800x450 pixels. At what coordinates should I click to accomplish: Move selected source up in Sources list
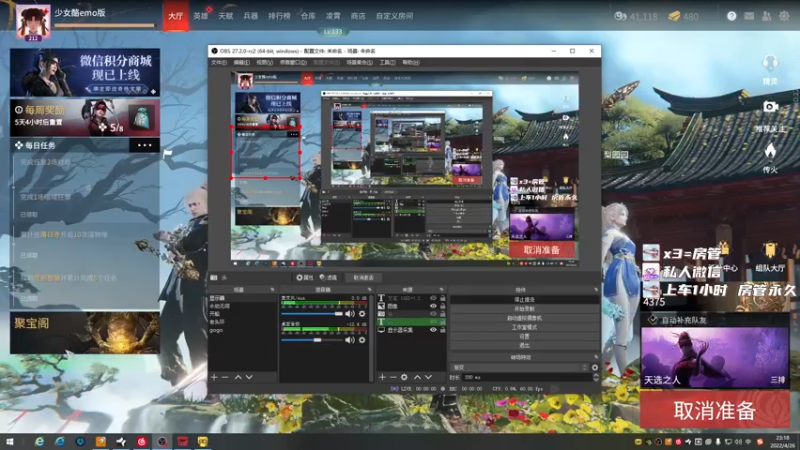coord(417,377)
